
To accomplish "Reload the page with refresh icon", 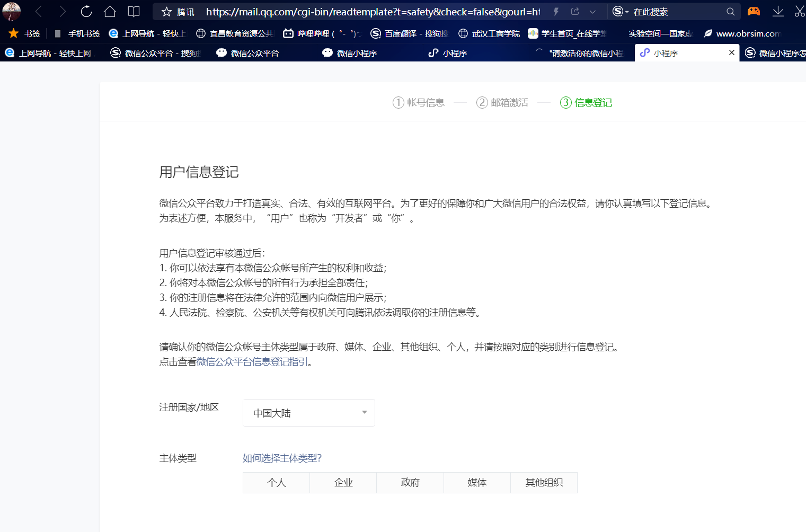I will tap(86, 12).
